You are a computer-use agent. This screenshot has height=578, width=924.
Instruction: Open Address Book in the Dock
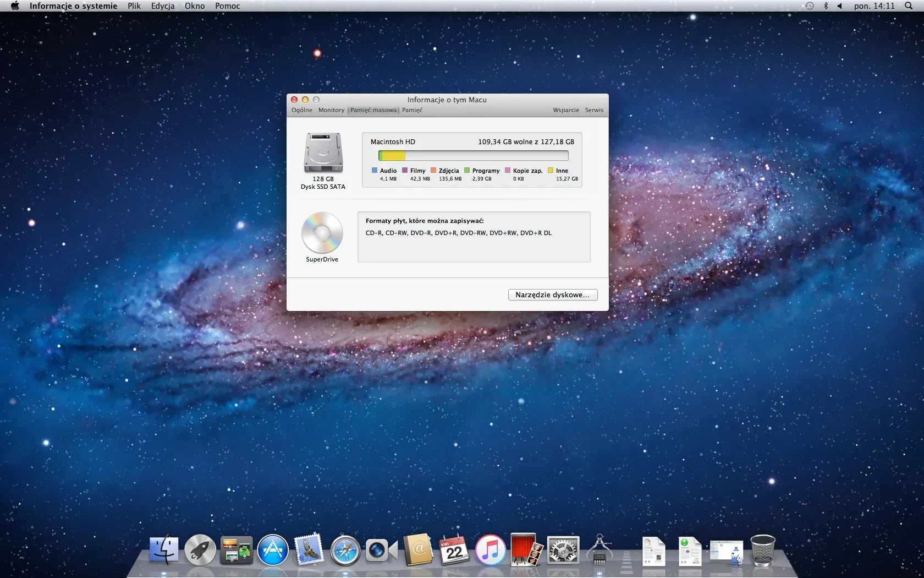[418, 549]
